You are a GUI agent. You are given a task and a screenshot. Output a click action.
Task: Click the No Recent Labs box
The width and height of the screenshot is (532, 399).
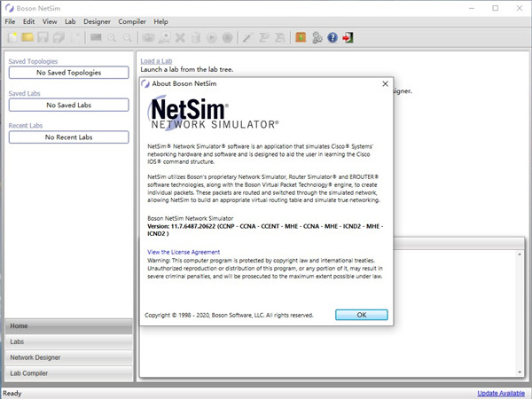click(69, 137)
